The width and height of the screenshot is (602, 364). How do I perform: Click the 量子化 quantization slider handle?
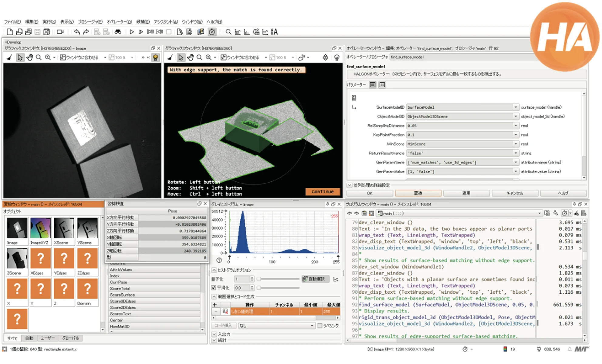tap(259, 279)
